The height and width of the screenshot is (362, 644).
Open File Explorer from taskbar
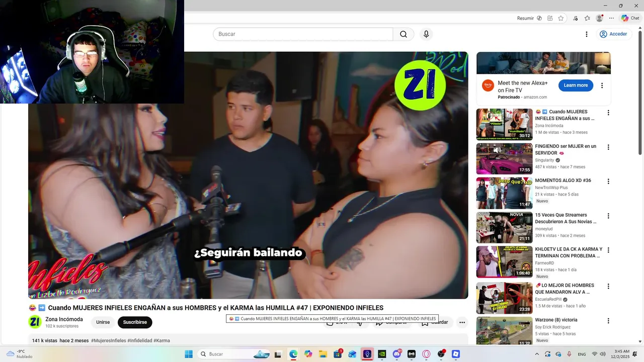tap(323, 354)
